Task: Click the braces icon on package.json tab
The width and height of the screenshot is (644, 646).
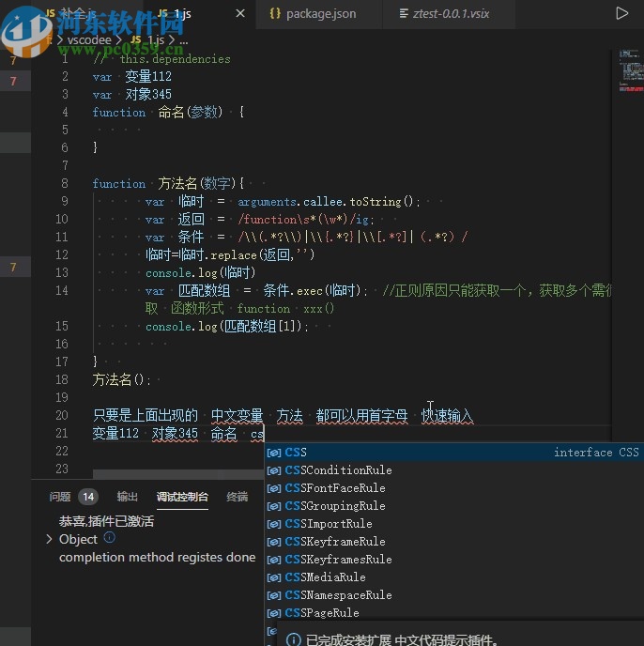Action: (x=275, y=13)
